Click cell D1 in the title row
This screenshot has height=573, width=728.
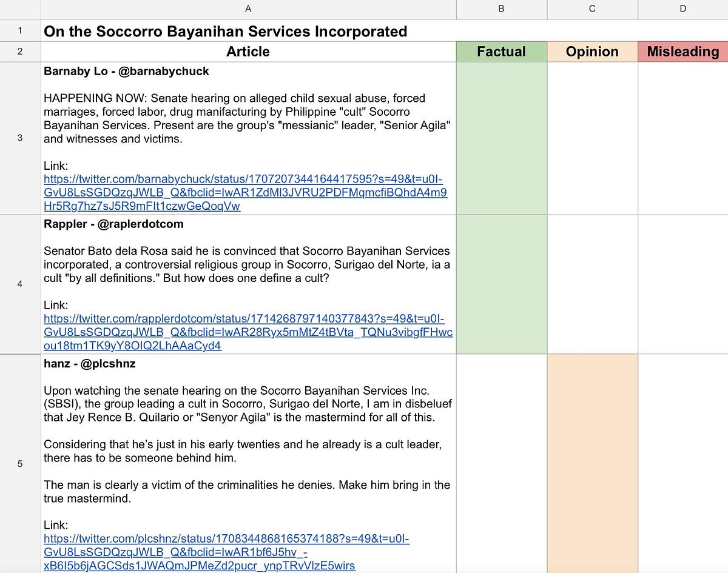pos(683,30)
